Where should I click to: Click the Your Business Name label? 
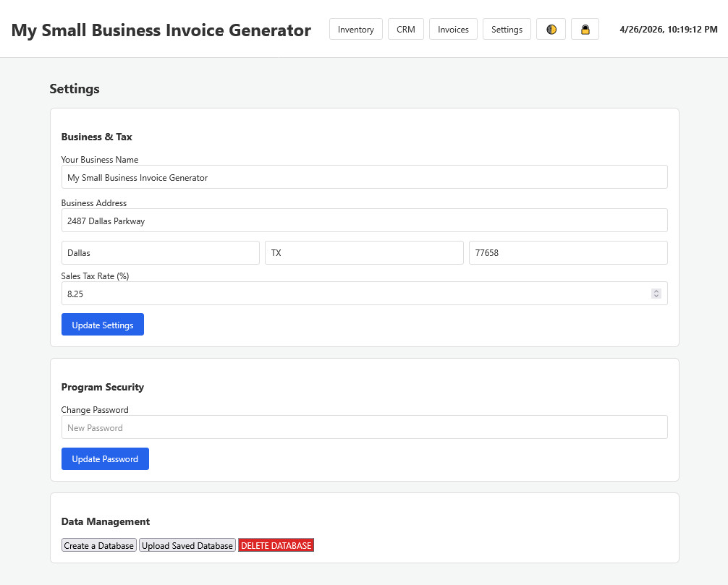[100, 160]
